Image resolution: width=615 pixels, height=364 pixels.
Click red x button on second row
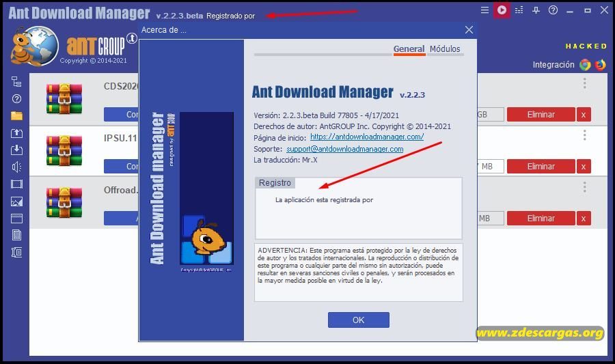(584, 166)
